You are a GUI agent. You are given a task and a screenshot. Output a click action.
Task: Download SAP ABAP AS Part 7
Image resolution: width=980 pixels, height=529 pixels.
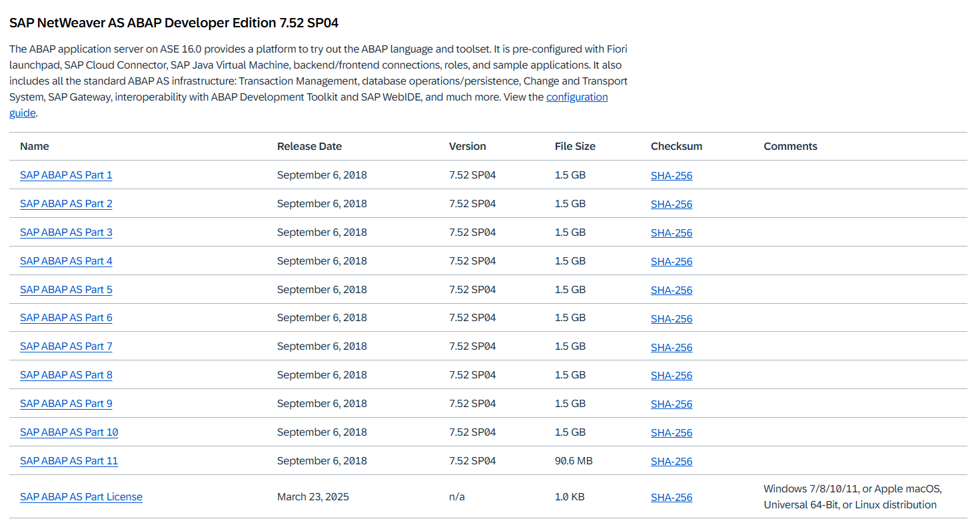pos(66,346)
